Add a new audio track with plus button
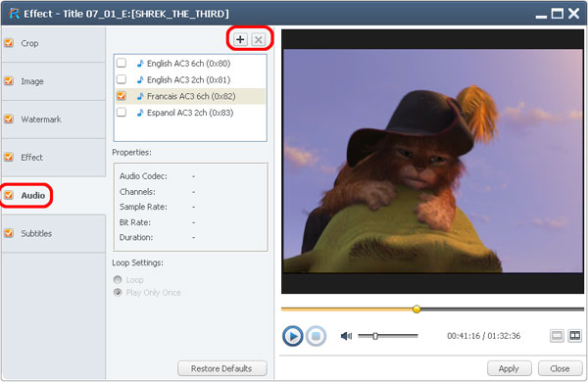The height and width of the screenshot is (382, 588). pos(240,39)
